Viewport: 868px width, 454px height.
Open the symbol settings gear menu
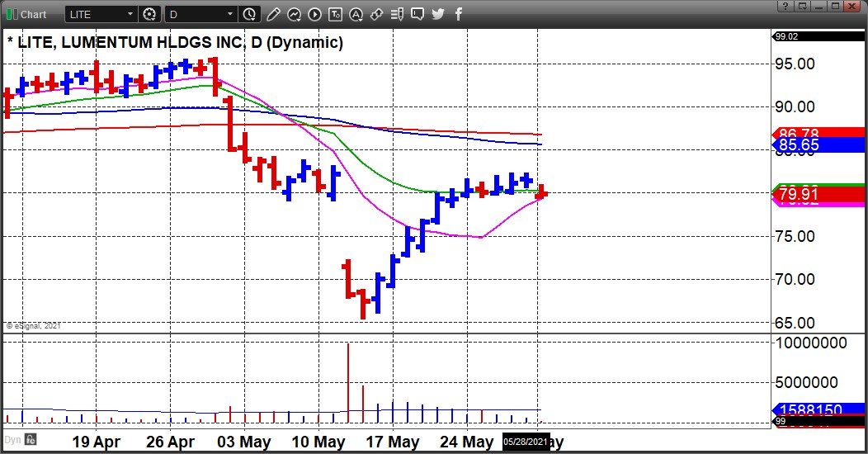coord(149,14)
